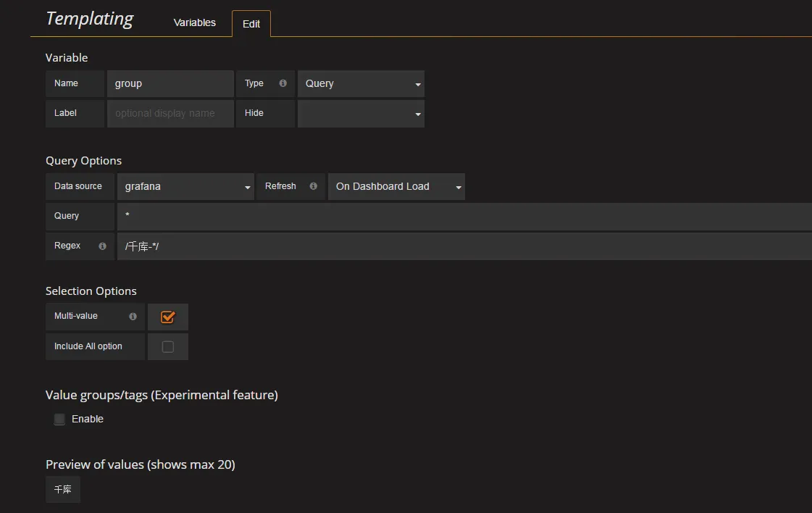The height and width of the screenshot is (513, 812).
Task: Click the preview value 千库
Action: click(x=63, y=490)
